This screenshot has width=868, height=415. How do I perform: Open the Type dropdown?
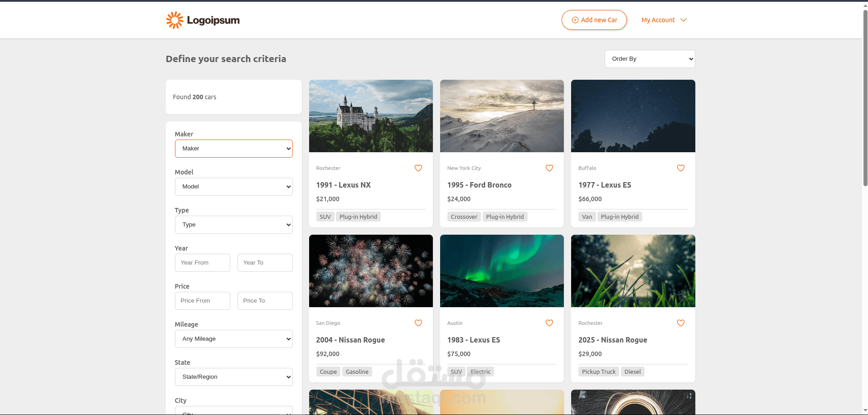[x=234, y=225]
